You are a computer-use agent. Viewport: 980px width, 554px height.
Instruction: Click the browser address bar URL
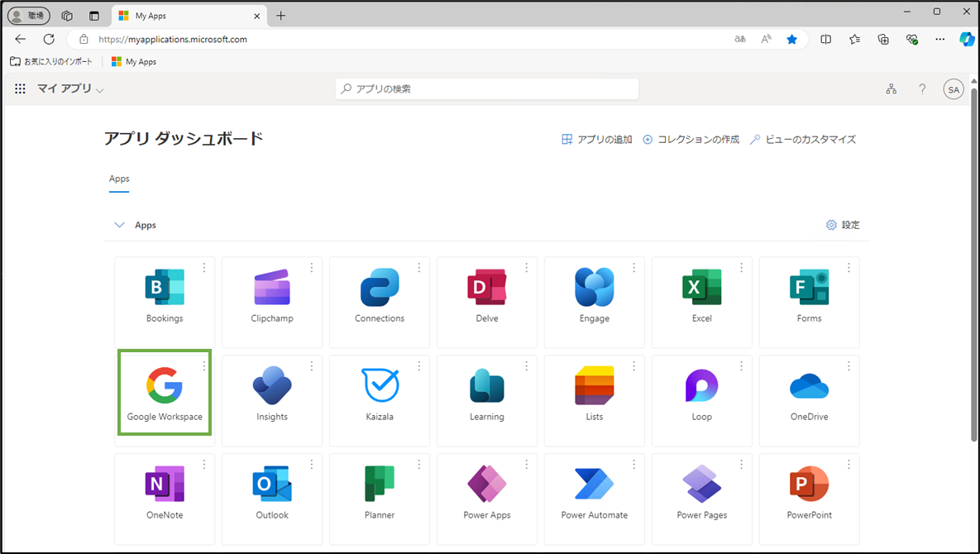coord(173,40)
